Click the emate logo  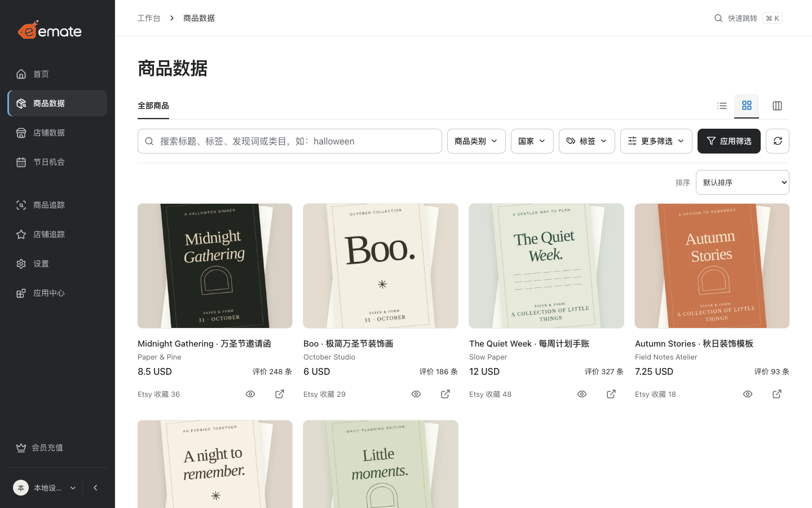click(50, 30)
